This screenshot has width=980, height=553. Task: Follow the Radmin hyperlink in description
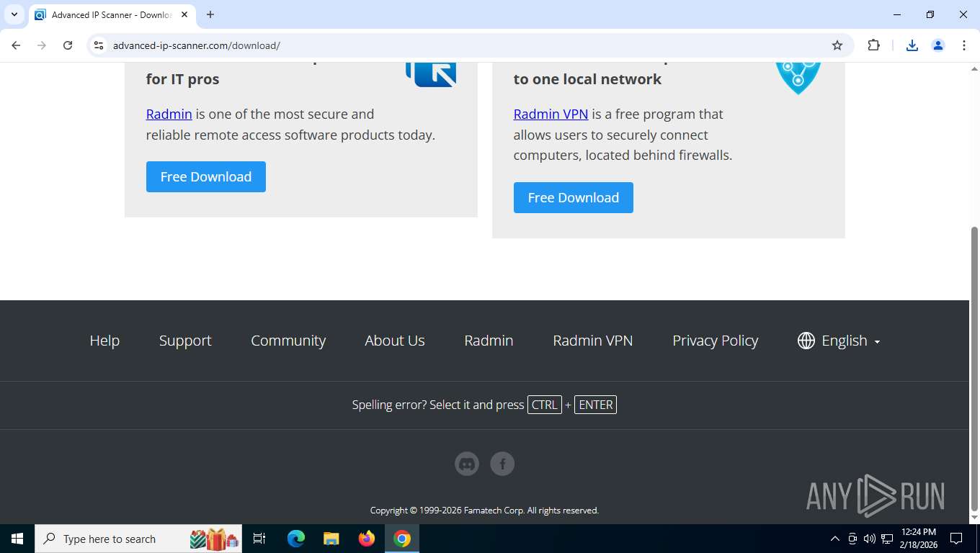[x=169, y=114]
